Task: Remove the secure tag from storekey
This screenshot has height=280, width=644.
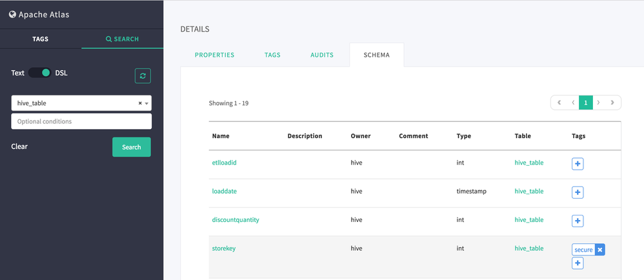Action: coord(599,250)
